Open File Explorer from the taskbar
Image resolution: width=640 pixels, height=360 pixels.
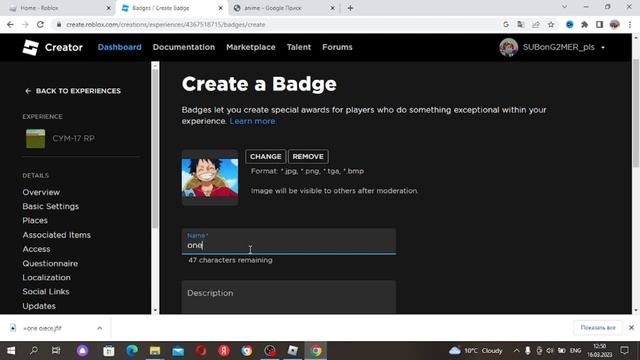tap(155, 351)
